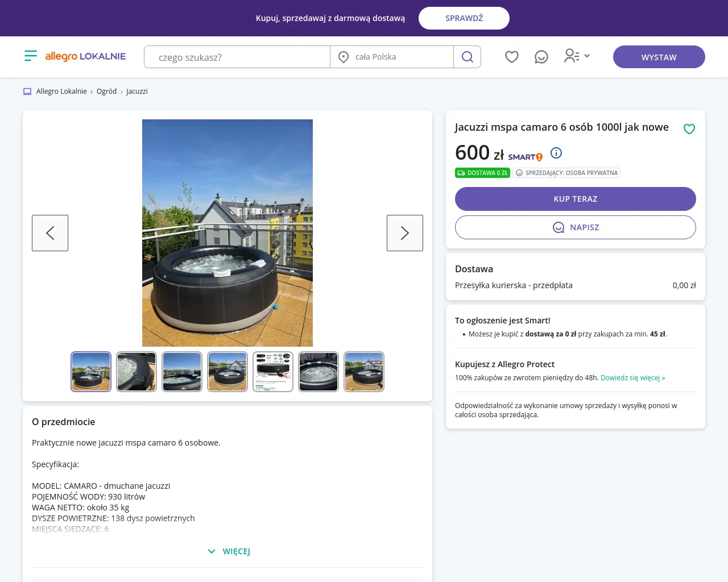
Task: Click the Smart badge next to price
Action: (x=526, y=157)
